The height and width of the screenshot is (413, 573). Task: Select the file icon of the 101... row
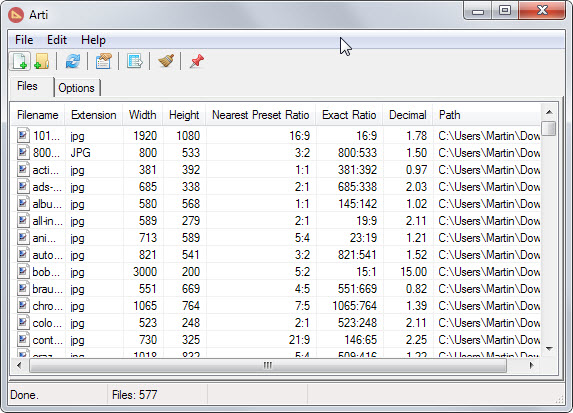23,135
